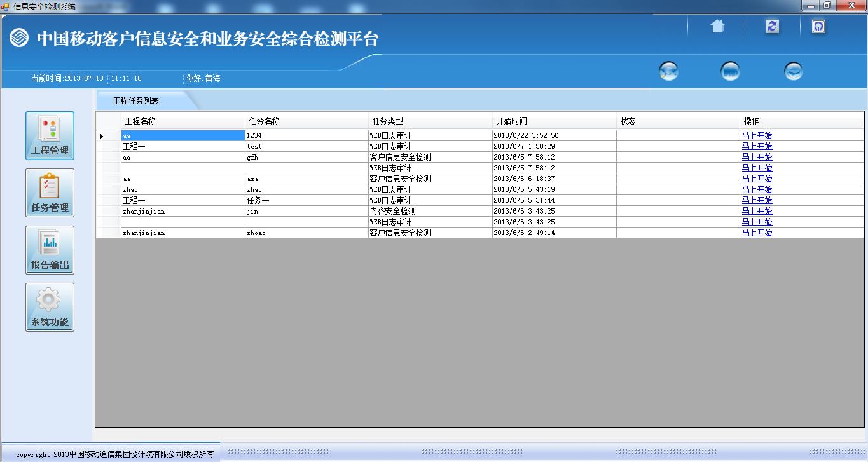
Task: Select the start time cell '2013/6/6 2:49:14'
Action: pyautogui.click(x=555, y=233)
